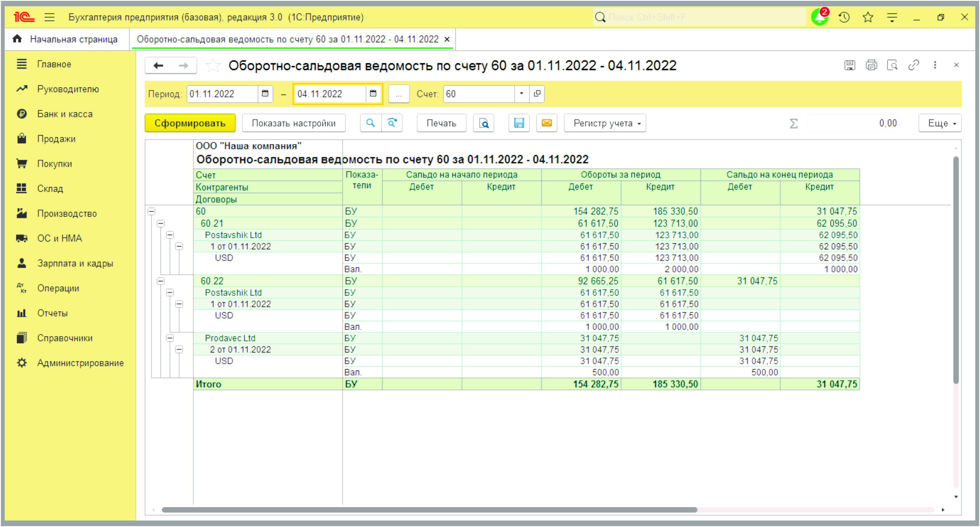This screenshot has width=980, height=527.
Task: Copy link with the chain icon
Action: click(914, 65)
